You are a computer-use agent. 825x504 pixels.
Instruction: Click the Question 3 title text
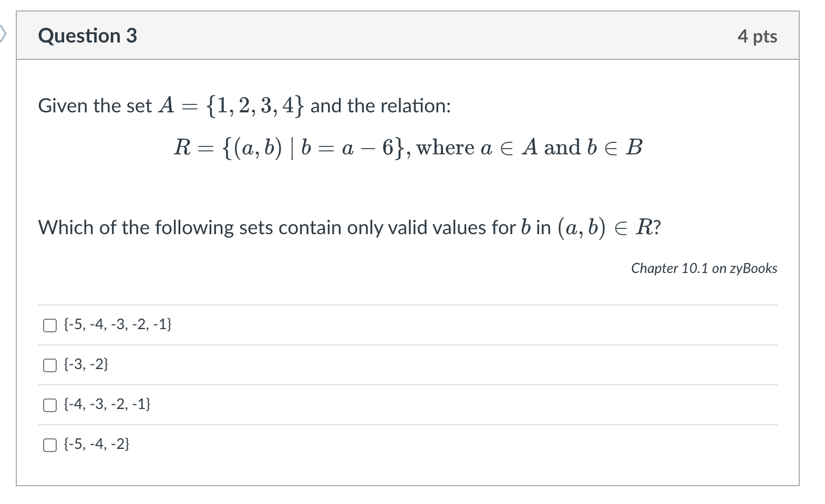tap(87, 35)
